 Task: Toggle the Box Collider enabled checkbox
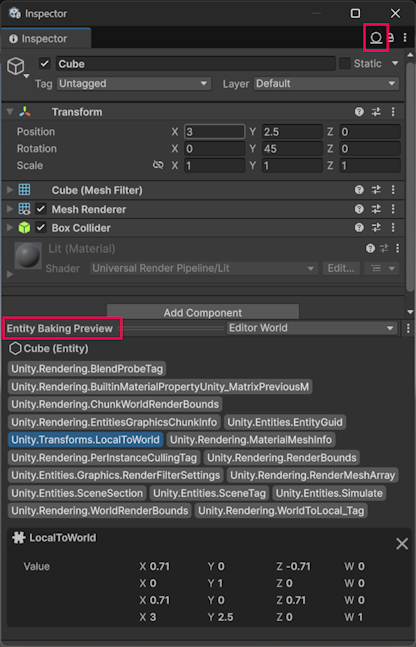40,228
